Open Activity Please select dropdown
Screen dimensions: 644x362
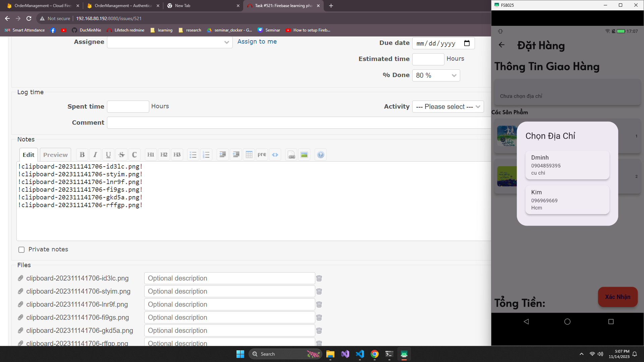[448, 107]
